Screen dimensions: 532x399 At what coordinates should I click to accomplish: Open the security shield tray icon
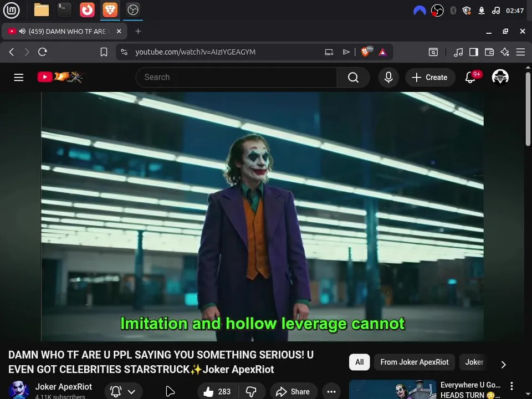point(467,11)
